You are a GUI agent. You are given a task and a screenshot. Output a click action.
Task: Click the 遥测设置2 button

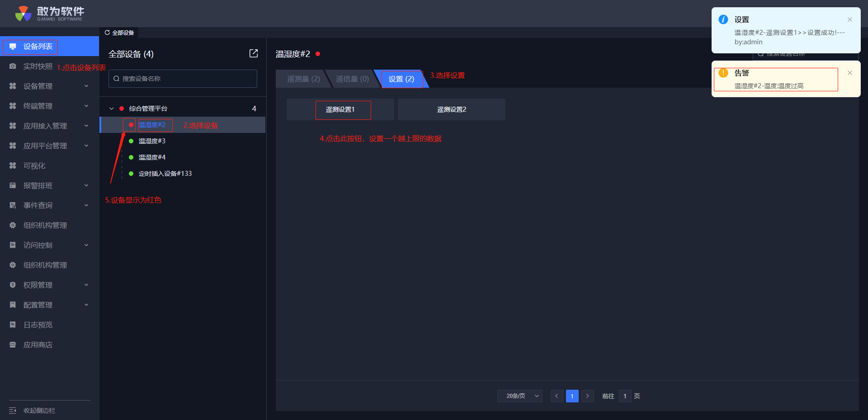[x=452, y=109]
